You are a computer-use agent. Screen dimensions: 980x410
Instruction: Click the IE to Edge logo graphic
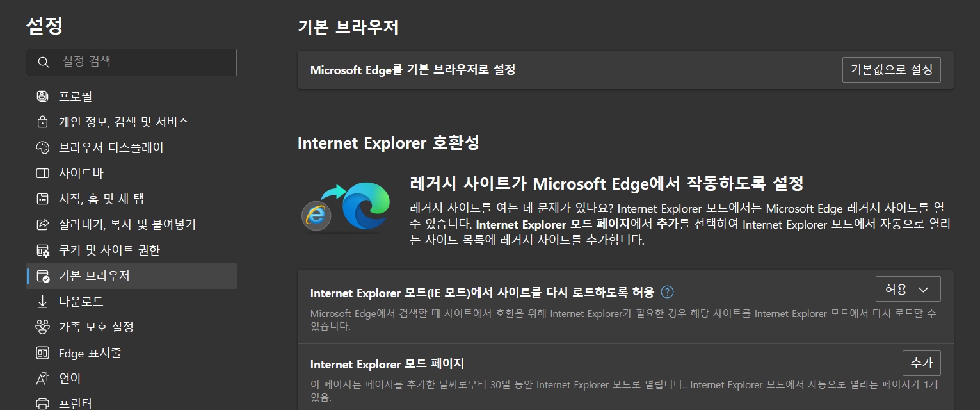pyautogui.click(x=346, y=207)
